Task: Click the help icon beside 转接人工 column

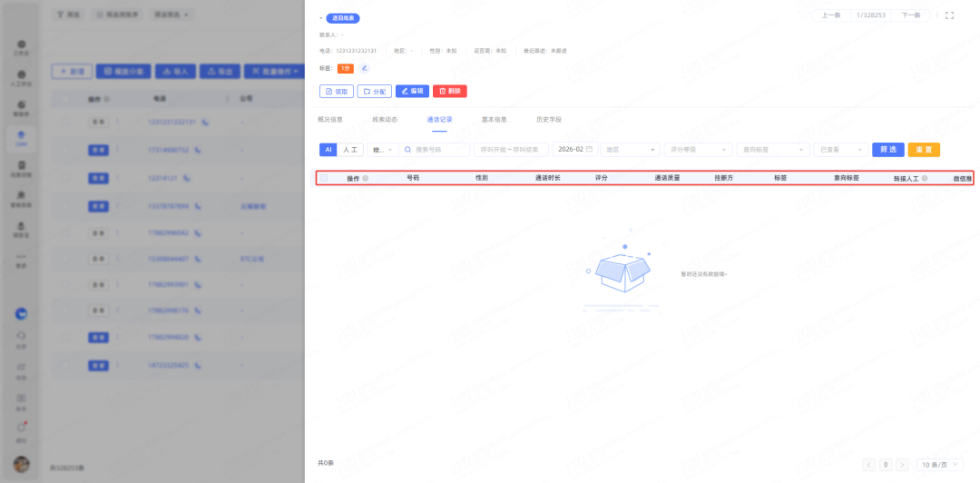Action: 925,179
